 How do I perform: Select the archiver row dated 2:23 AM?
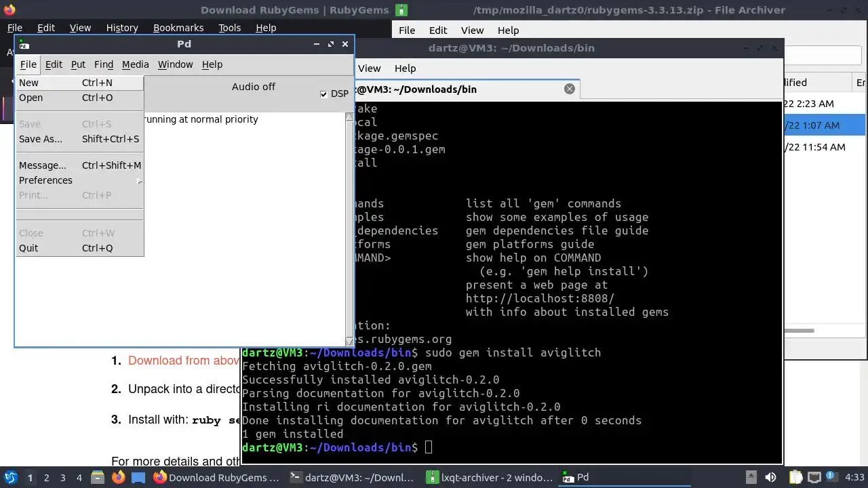point(825,104)
